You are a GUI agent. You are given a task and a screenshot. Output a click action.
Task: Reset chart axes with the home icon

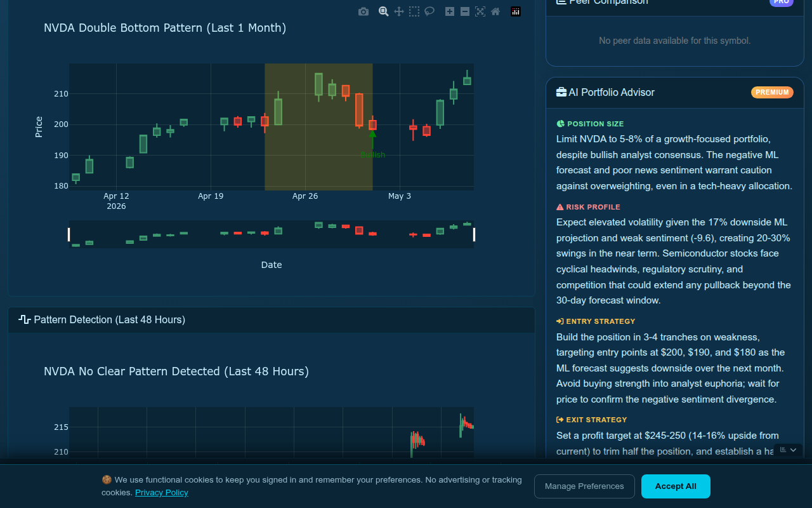tap(495, 11)
